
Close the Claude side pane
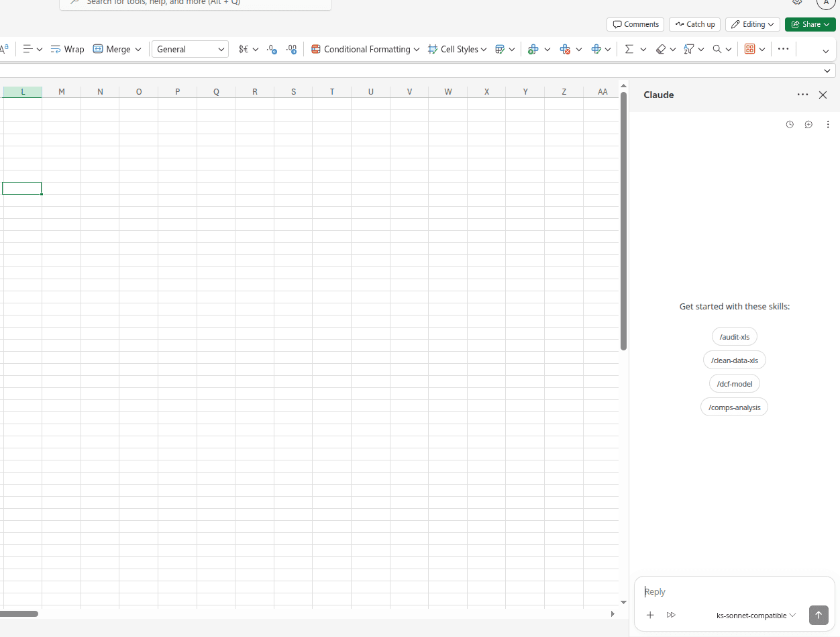(x=823, y=95)
